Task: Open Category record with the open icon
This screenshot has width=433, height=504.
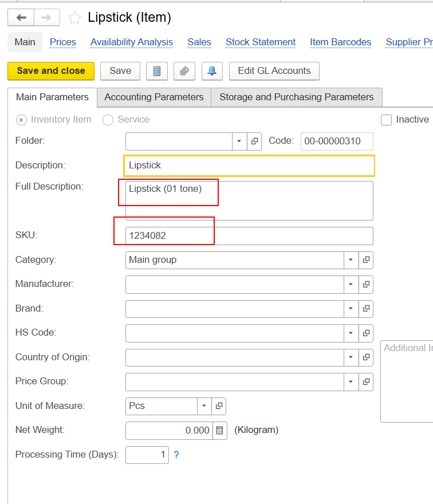Action: tap(366, 259)
